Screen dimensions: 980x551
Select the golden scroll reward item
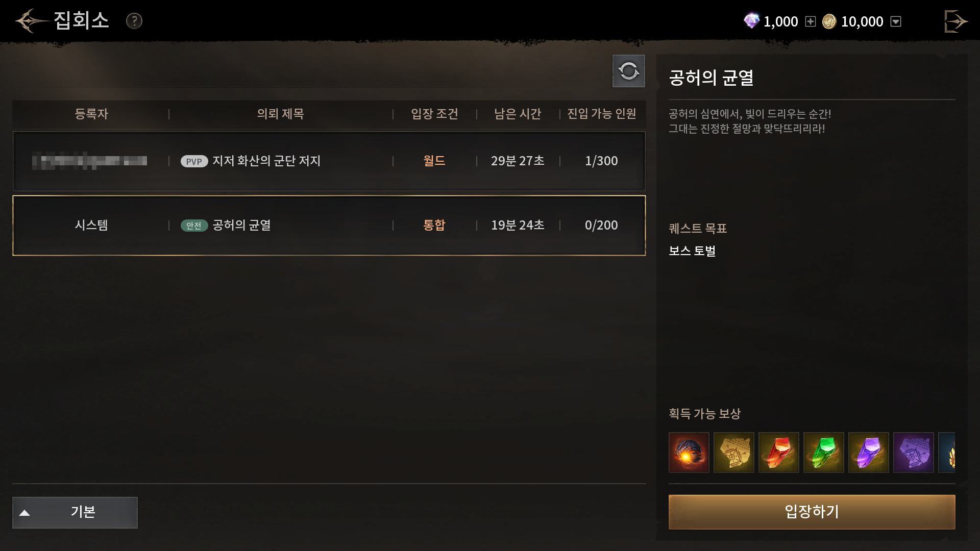(734, 453)
